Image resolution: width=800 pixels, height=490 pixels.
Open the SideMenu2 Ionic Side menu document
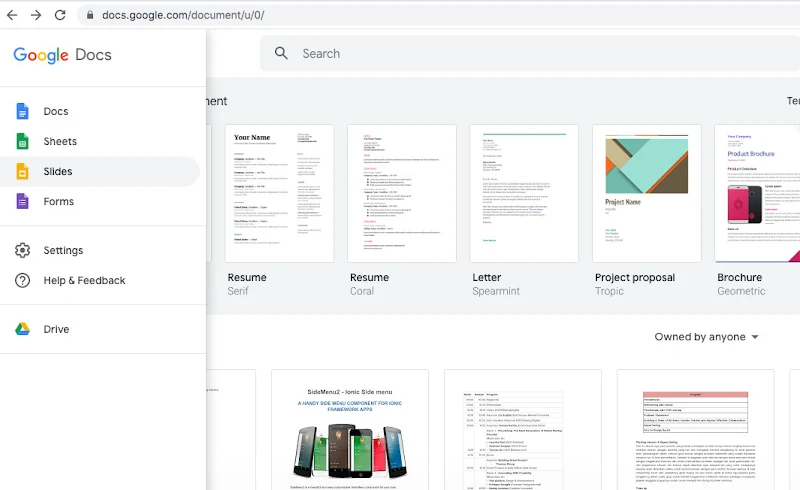click(x=350, y=430)
